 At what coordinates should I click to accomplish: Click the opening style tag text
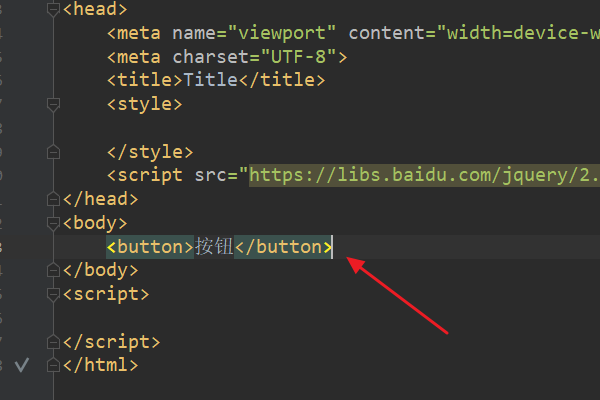(145, 104)
